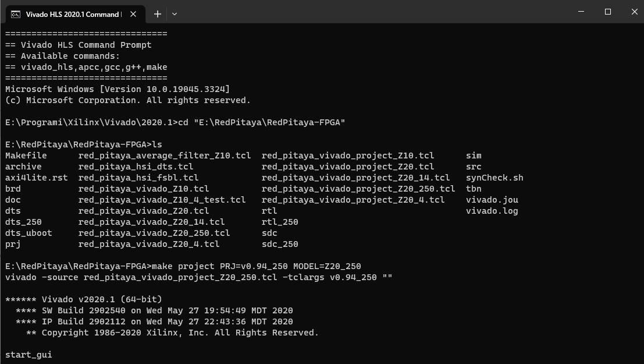Click the Copyright 1986-2020 Xilinx line
The image size is (644, 364).
click(173, 333)
